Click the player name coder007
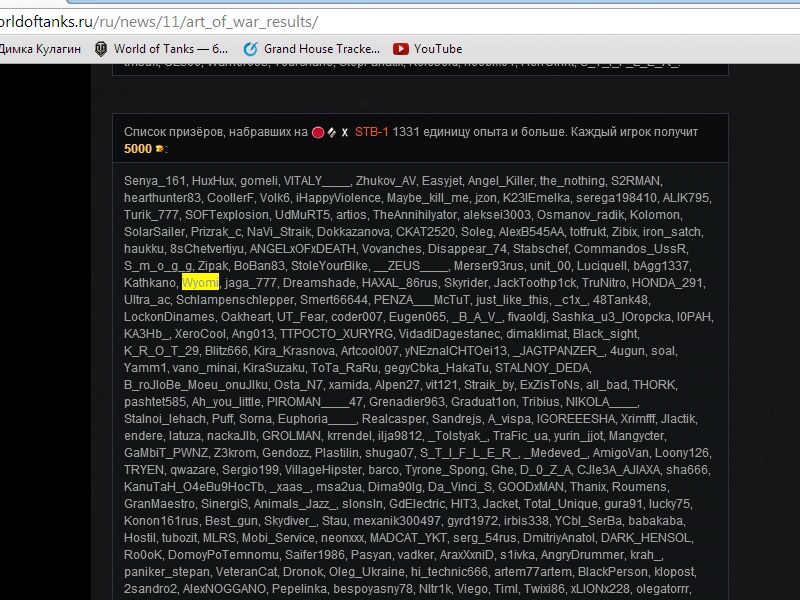This screenshot has height=600, width=800. 356,317
